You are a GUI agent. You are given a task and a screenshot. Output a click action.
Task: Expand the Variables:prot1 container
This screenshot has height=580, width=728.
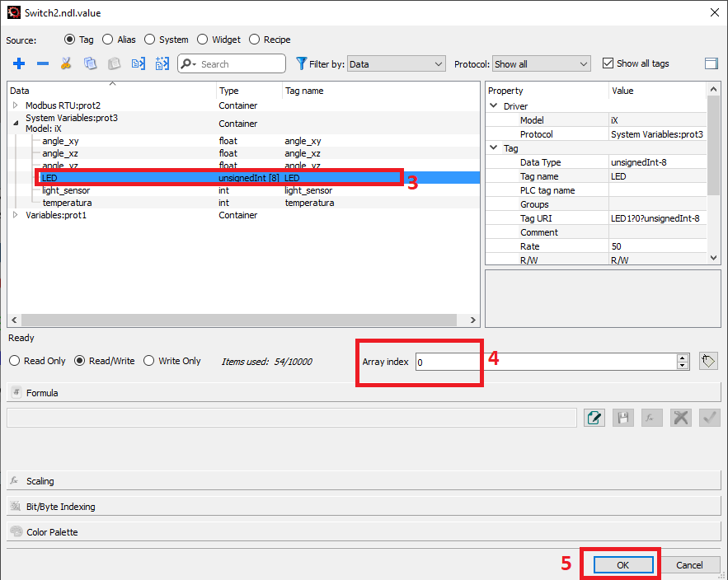(16, 215)
